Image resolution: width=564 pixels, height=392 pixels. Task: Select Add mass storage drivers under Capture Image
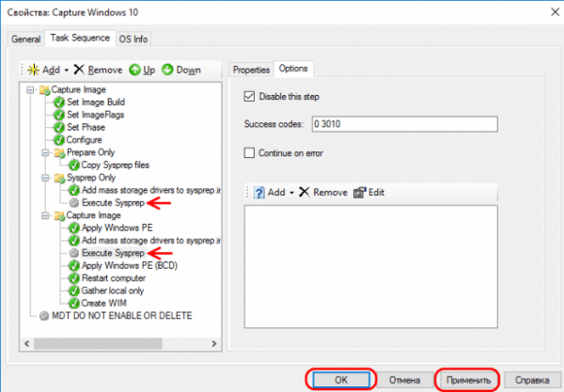[x=151, y=241]
